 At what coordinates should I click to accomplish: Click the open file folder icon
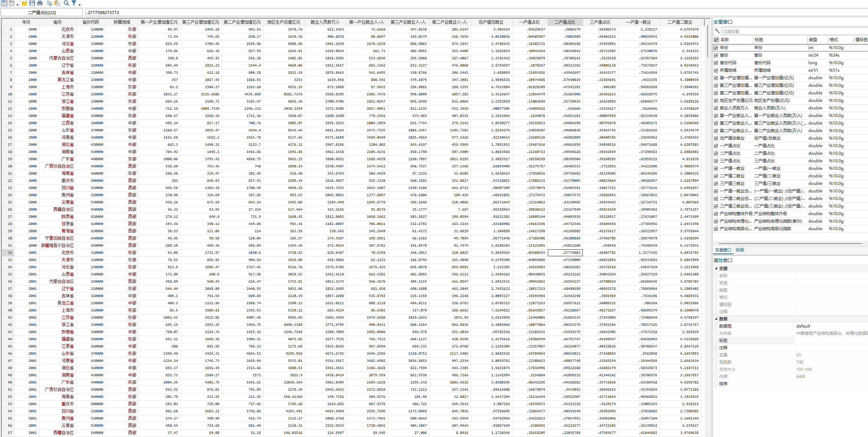(25, 3)
